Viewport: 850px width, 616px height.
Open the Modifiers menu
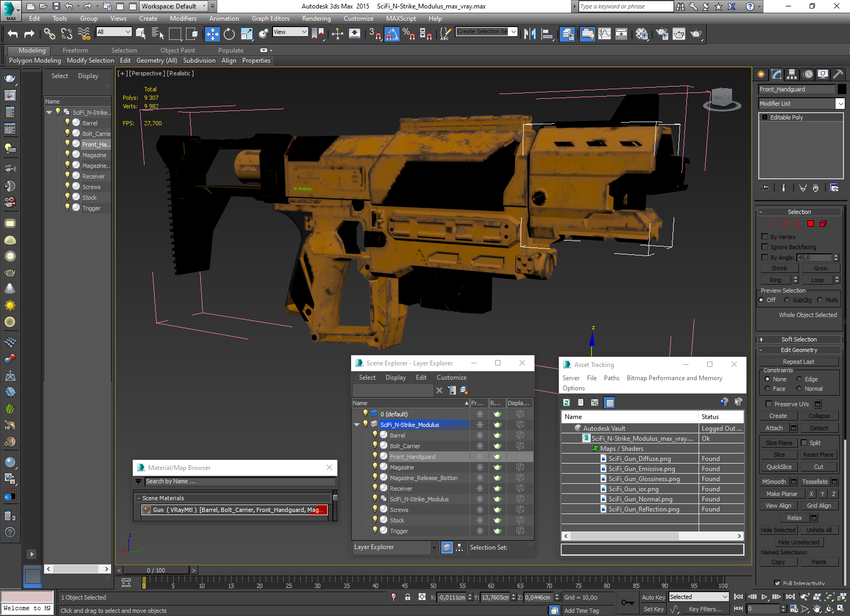click(x=183, y=19)
